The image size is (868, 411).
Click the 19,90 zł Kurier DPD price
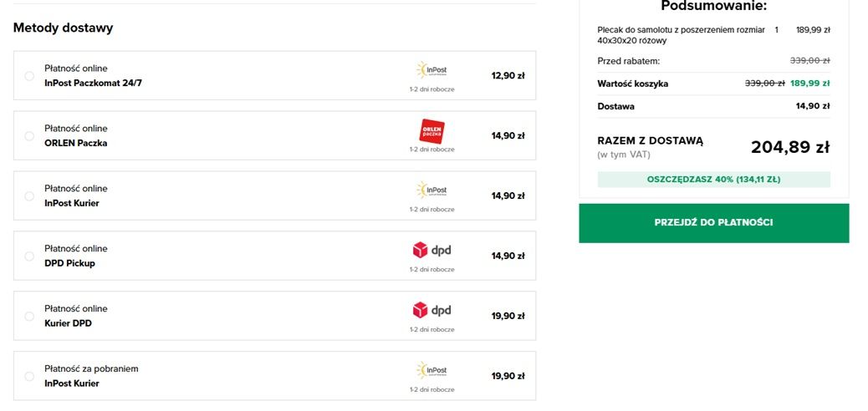508,317
